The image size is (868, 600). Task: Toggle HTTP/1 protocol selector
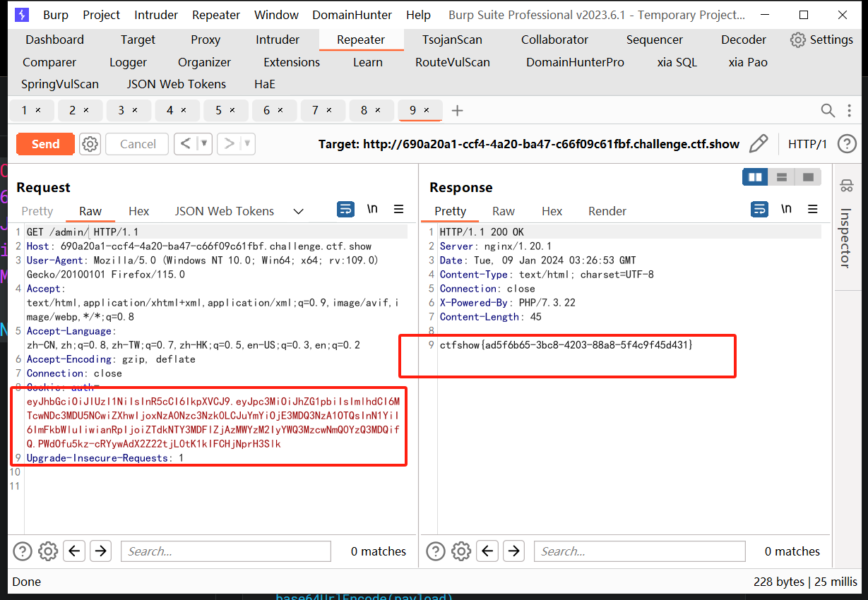point(807,144)
